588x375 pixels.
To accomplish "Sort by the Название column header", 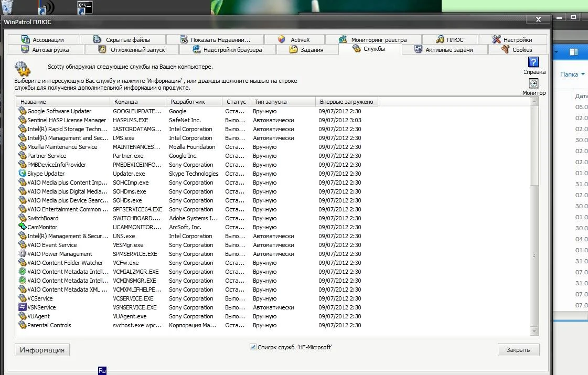I will click(63, 102).
